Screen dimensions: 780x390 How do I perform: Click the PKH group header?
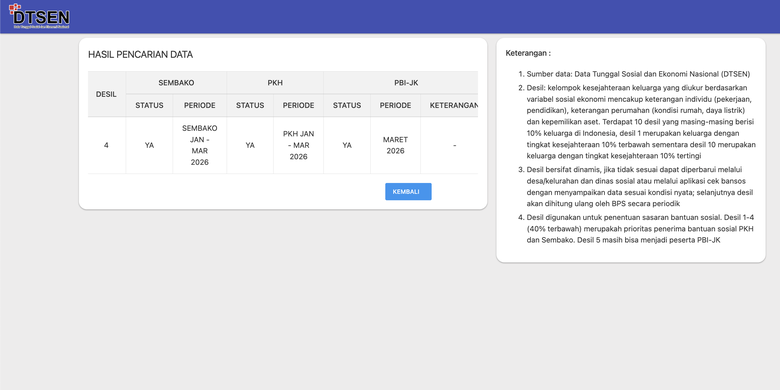(x=275, y=83)
